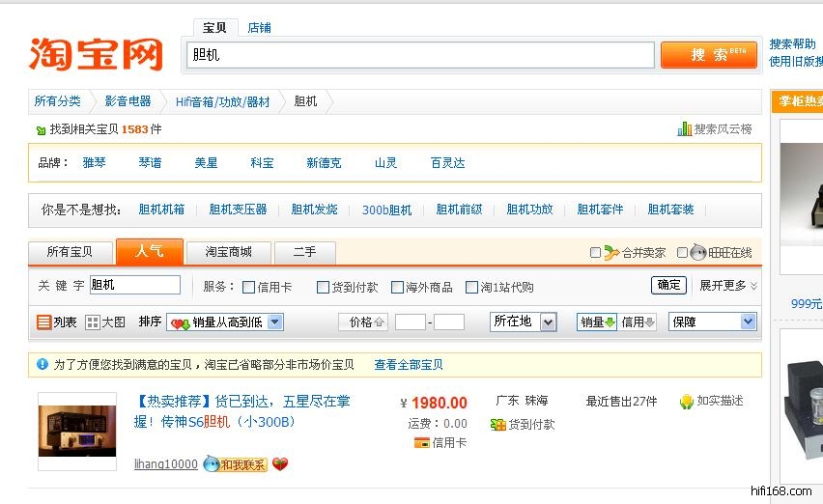Click the Taobao logo

pyautogui.click(x=95, y=53)
